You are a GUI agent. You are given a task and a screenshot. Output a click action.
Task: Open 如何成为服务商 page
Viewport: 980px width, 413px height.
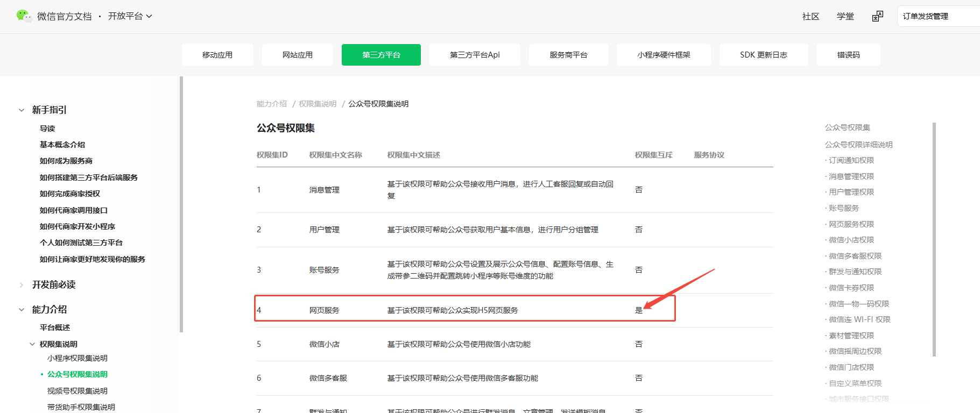pyautogui.click(x=66, y=161)
